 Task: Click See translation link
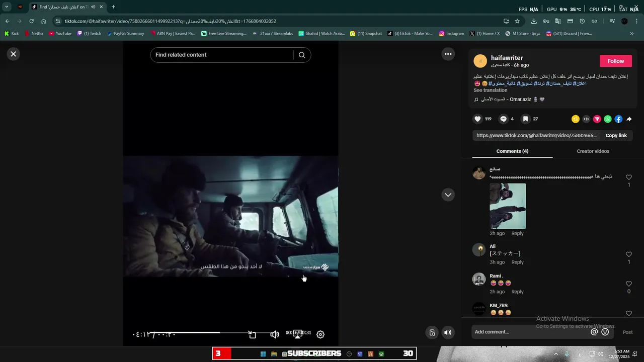(x=490, y=90)
